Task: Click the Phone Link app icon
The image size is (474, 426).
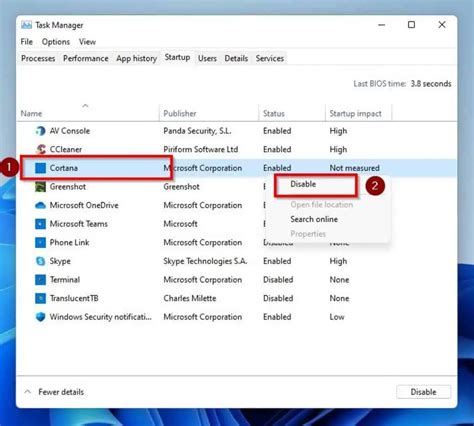Action: (x=40, y=242)
